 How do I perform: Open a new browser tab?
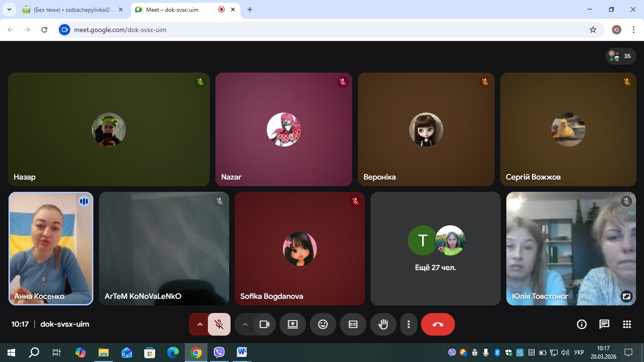click(x=250, y=10)
